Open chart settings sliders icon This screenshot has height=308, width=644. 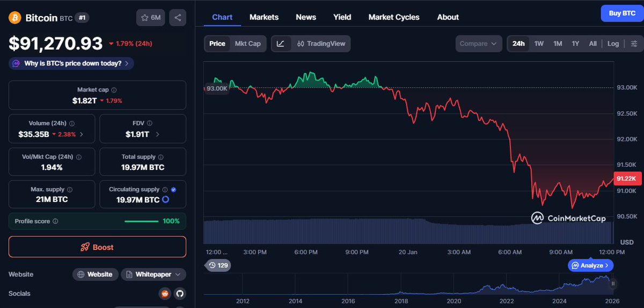[634, 44]
